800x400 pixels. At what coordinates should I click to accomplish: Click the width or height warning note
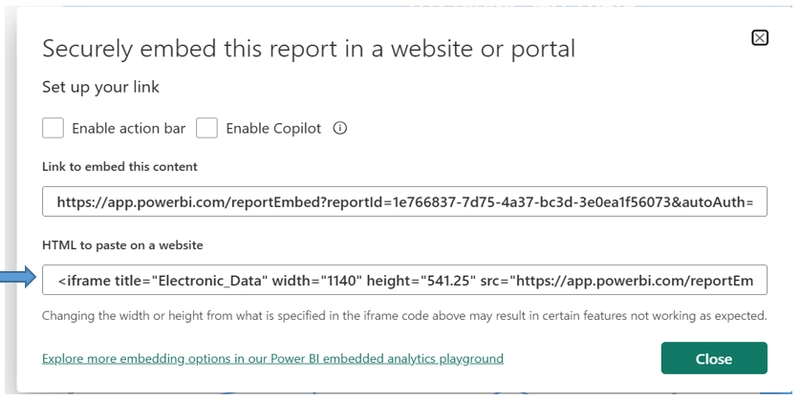coord(403,316)
